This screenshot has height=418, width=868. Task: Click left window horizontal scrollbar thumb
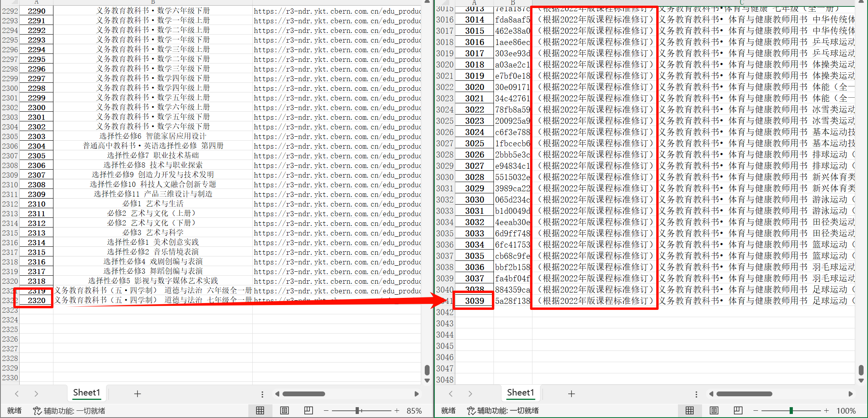(x=304, y=394)
